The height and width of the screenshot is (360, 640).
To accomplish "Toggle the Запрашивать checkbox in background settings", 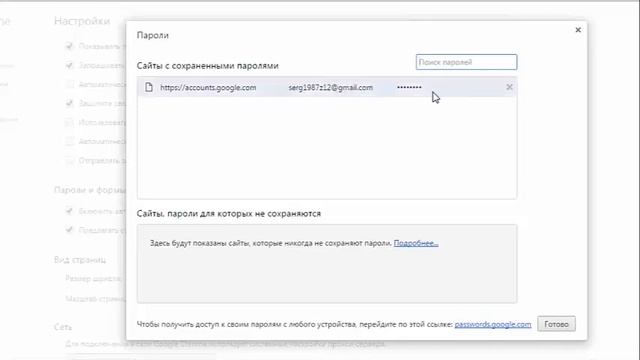I will click(69, 65).
